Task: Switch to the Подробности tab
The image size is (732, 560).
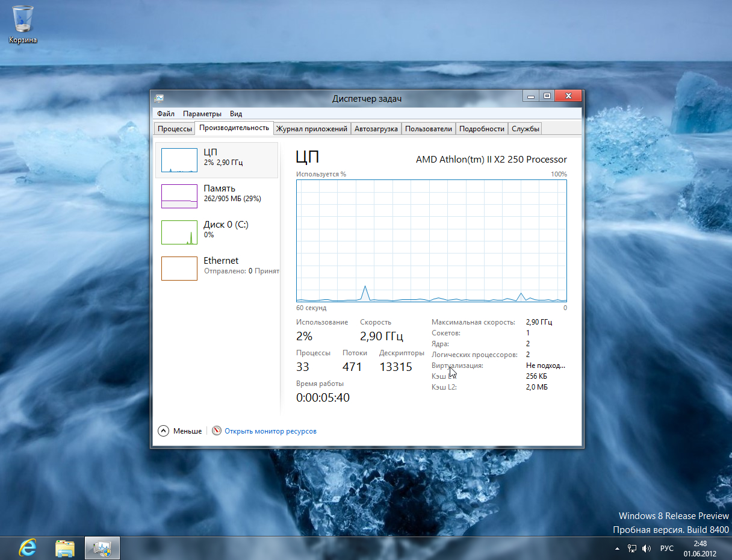Action: pos(482,129)
